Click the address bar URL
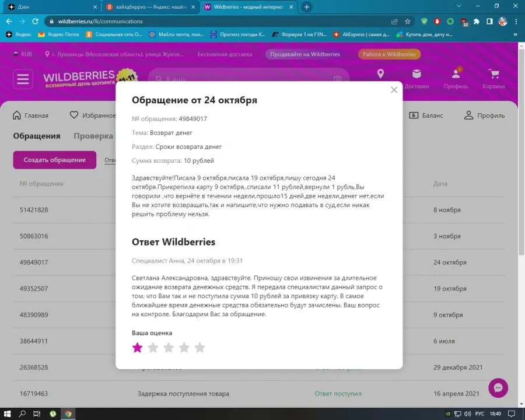The height and width of the screenshot is (420, 525). click(100, 22)
